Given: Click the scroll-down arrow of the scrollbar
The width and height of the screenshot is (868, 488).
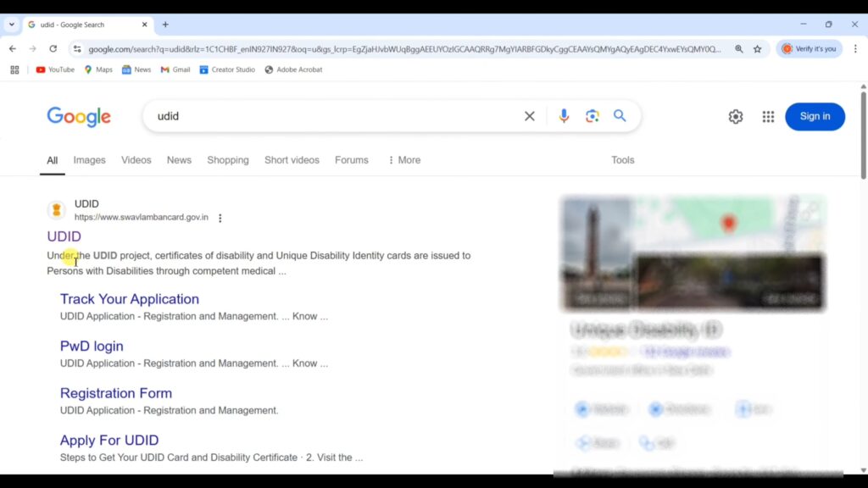Looking at the screenshot, I should [x=863, y=470].
